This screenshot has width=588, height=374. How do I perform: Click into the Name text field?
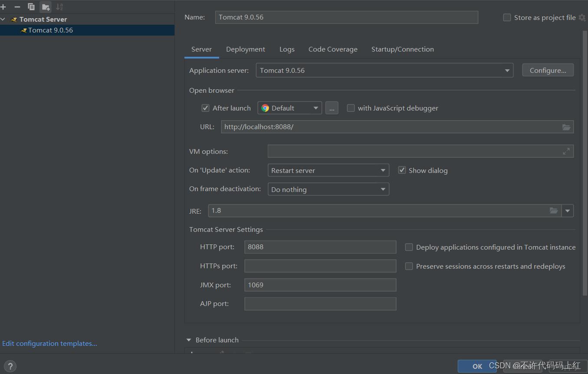coord(346,17)
